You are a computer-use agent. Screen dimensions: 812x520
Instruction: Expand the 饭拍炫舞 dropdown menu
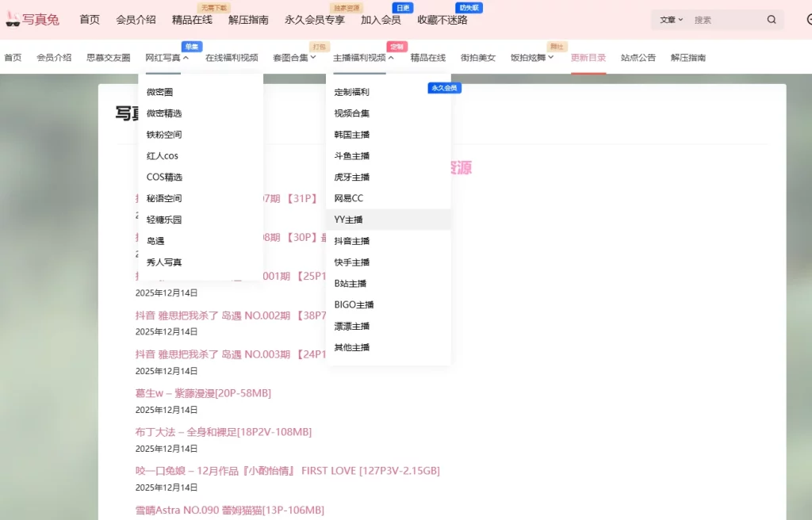(531, 58)
